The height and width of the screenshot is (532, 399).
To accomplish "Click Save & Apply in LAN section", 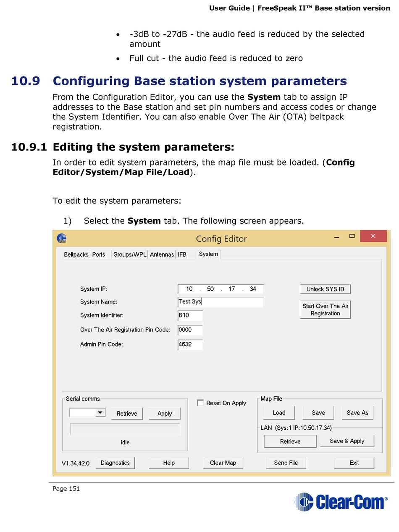I will (347, 441).
